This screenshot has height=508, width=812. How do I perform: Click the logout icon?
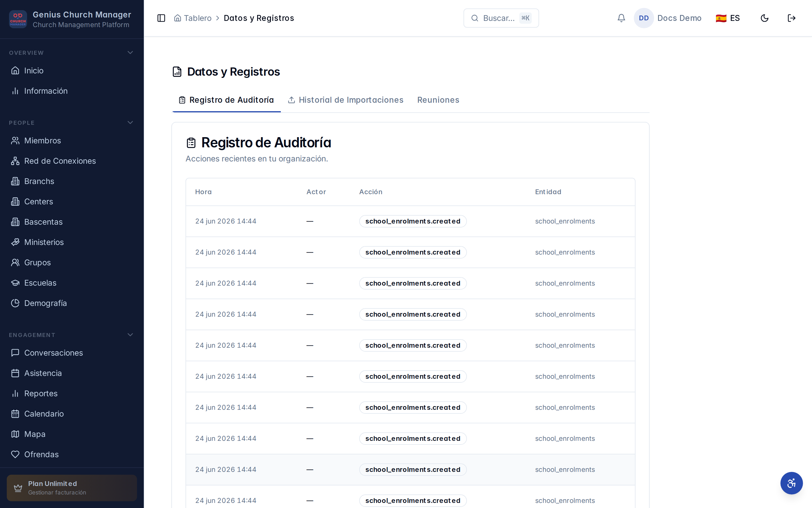pos(791,18)
